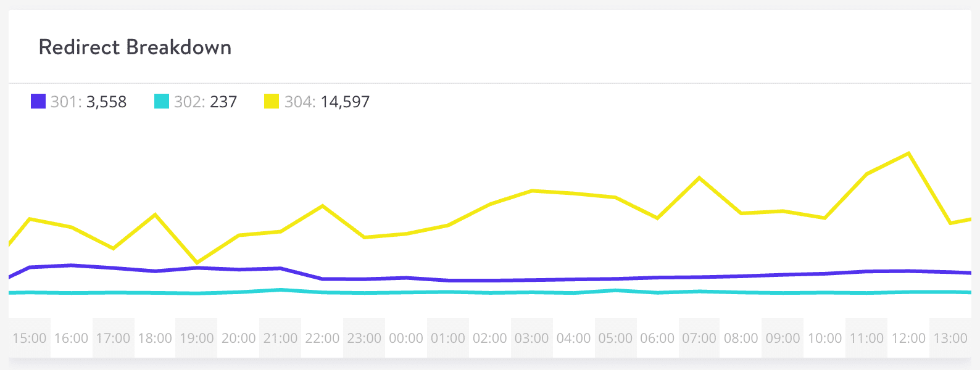Click the cyan 302 line at 05:00
Viewport: 980px width, 370px height.
pos(615,290)
